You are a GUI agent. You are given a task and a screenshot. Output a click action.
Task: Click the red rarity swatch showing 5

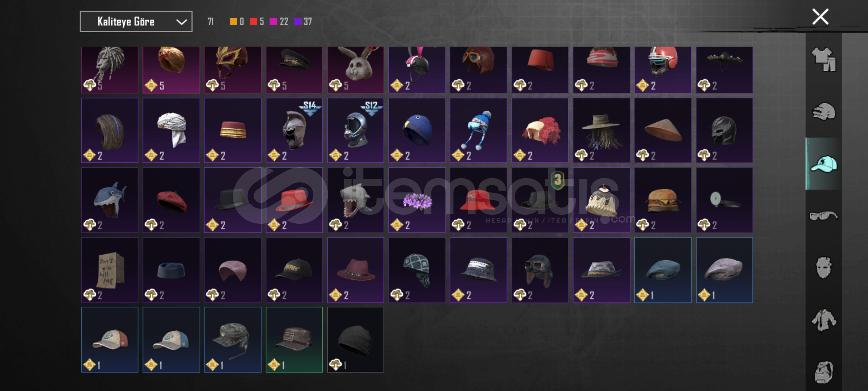click(254, 22)
